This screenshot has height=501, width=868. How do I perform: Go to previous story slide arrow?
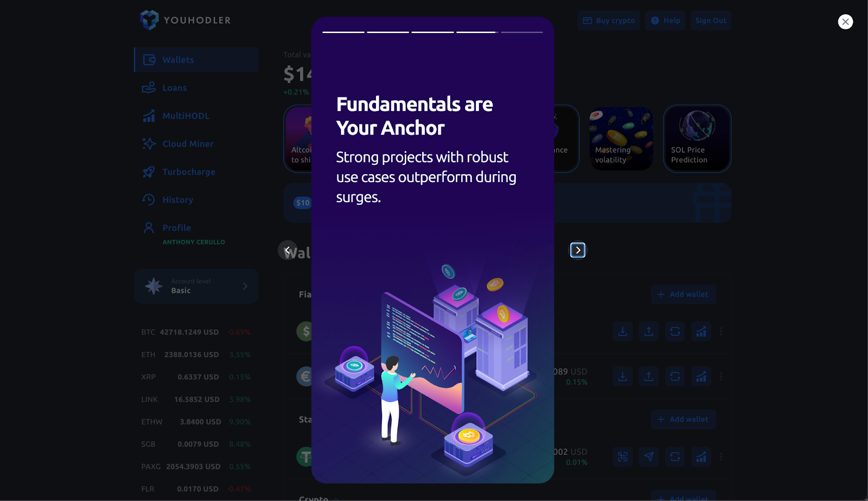click(x=288, y=250)
